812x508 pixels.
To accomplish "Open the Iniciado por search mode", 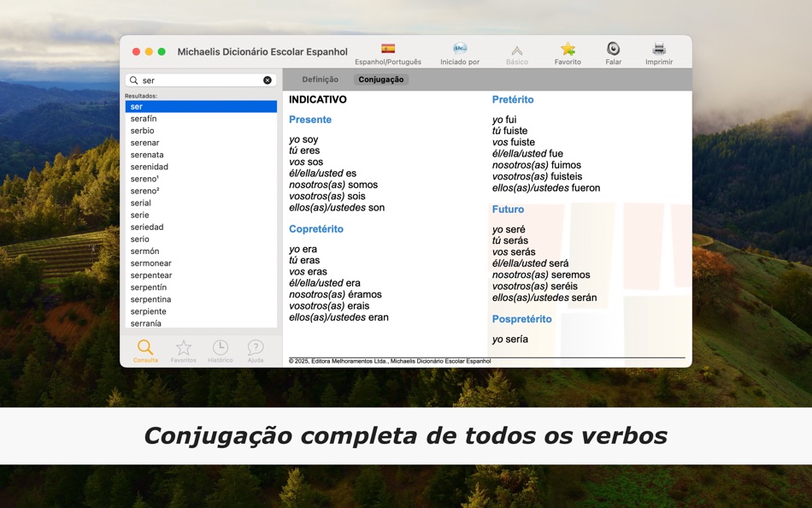I will tap(460, 49).
